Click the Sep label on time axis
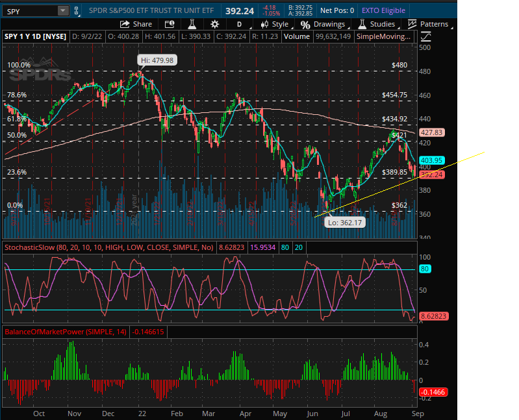 (418, 414)
